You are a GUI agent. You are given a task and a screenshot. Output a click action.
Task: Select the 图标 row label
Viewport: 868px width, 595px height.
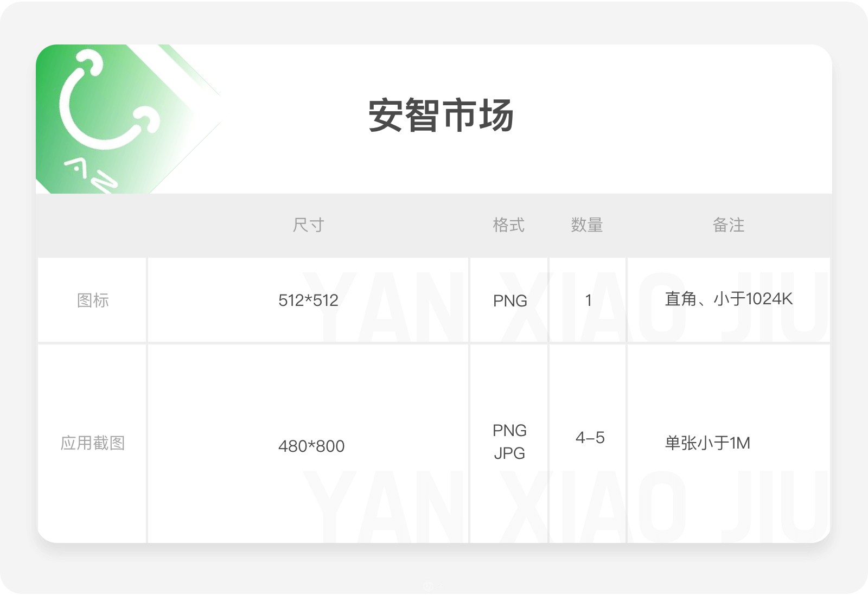93,300
